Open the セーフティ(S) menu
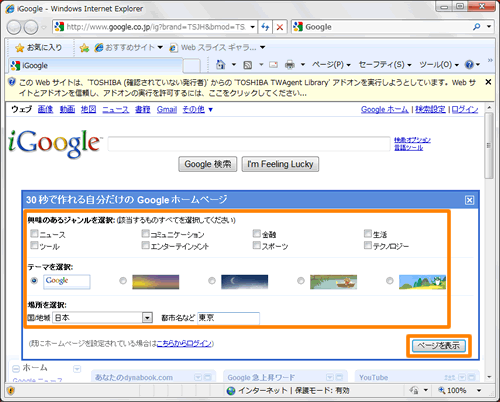500x402 pixels. coord(385,64)
